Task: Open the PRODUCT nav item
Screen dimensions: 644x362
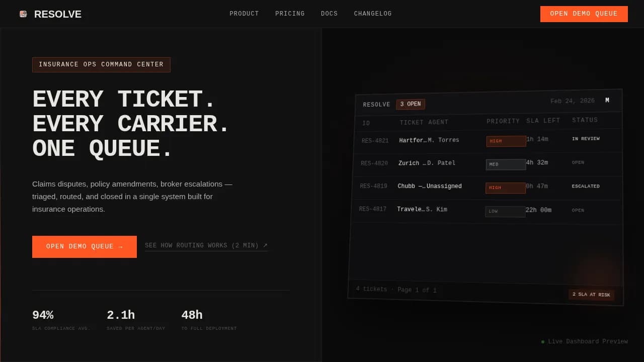Action: [244, 14]
